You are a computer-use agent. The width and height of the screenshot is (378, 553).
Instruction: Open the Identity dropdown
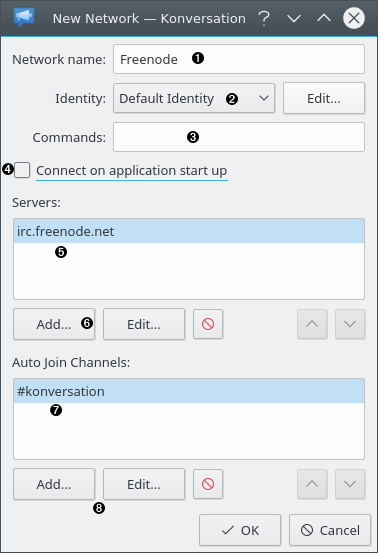pyautogui.click(x=194, y=98)
